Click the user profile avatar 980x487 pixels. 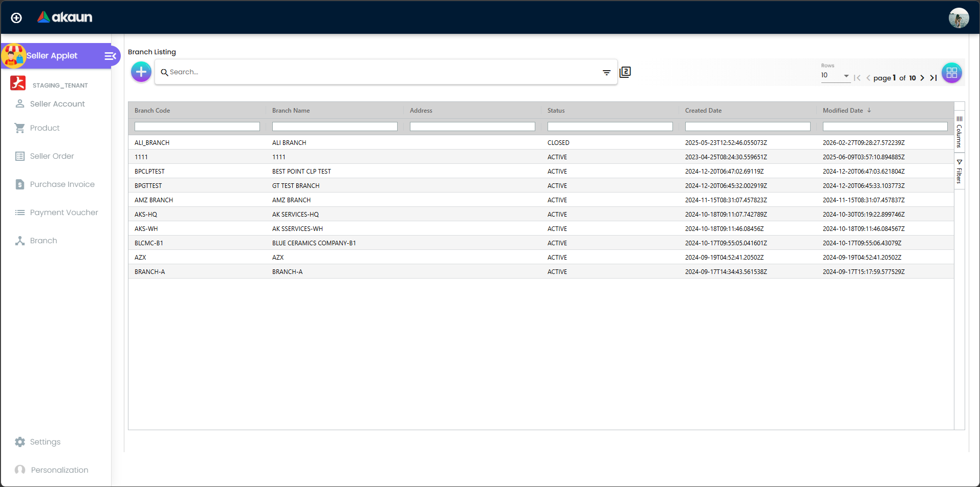click(959, 18)
